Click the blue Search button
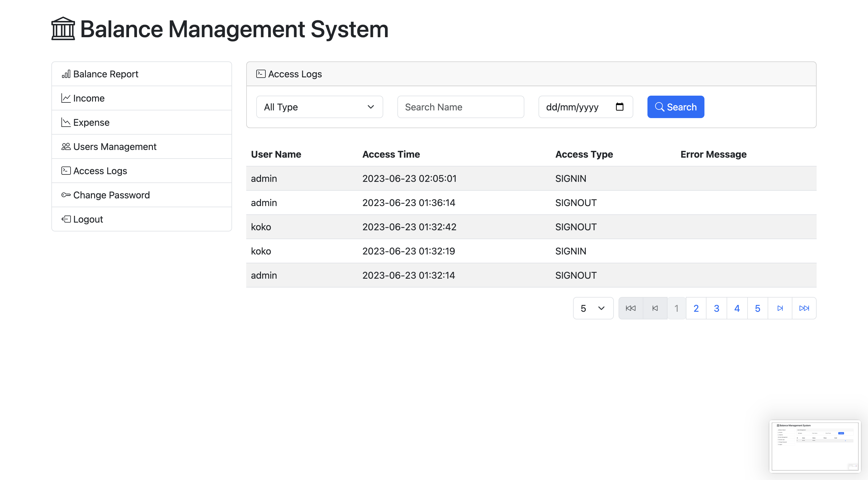The height and width of the screenshot is (480, 868). pyautogui.click(x=676, y=107)
